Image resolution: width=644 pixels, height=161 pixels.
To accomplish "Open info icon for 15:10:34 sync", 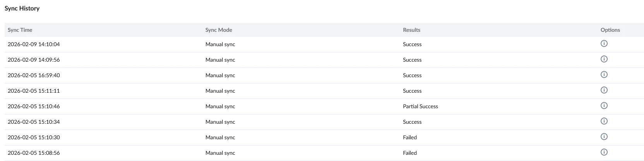I will pyautogui.click(x=604, y=121).
